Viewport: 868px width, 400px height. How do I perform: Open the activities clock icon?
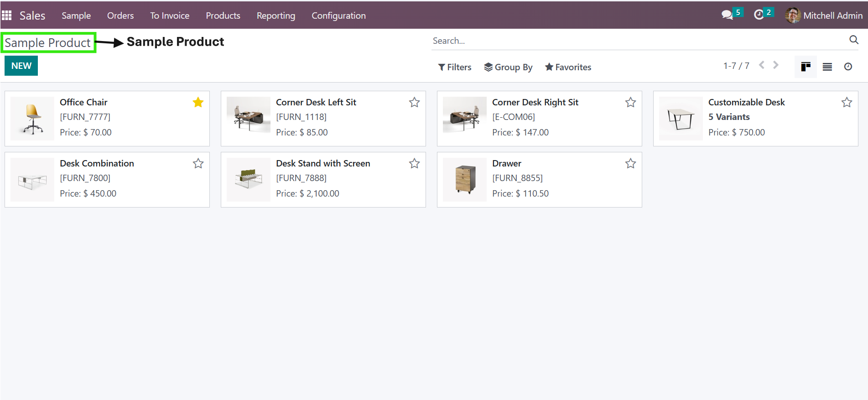pos(759,15)
